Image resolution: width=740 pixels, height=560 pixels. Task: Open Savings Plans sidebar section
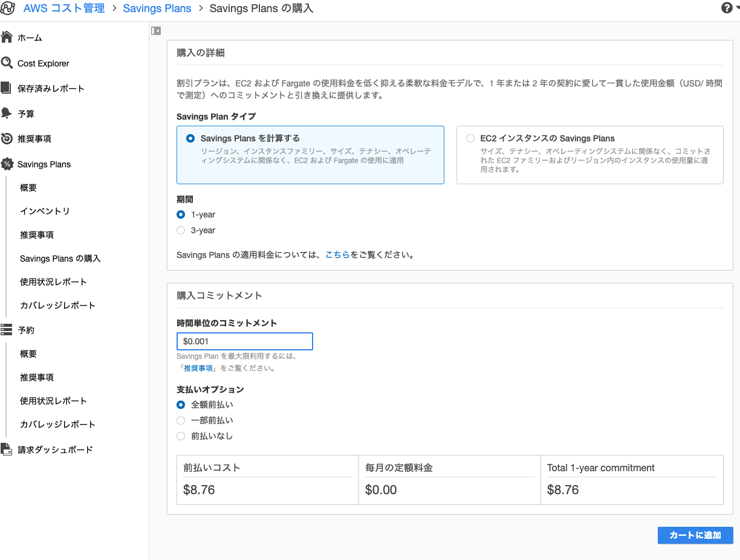coord(44,164)
